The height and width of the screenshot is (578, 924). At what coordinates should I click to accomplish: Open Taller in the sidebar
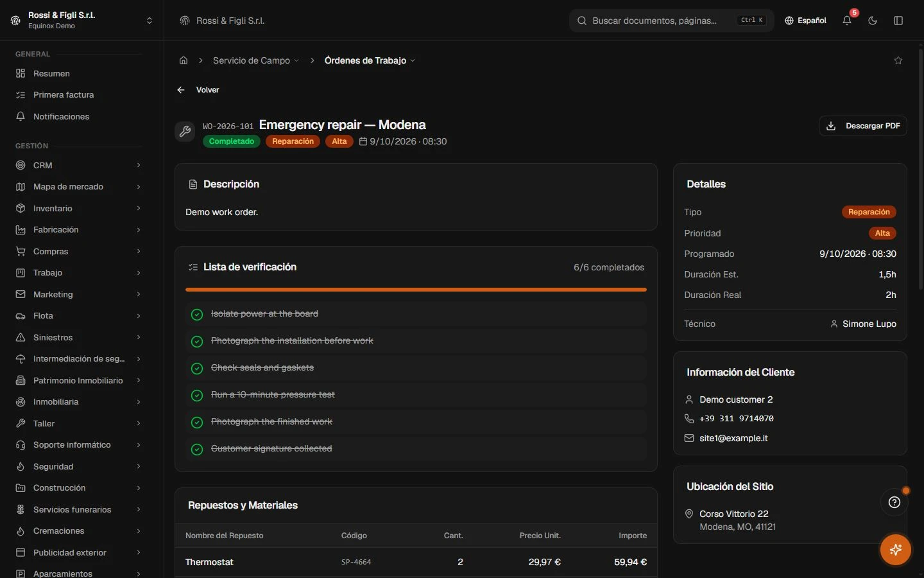[79, 423]
